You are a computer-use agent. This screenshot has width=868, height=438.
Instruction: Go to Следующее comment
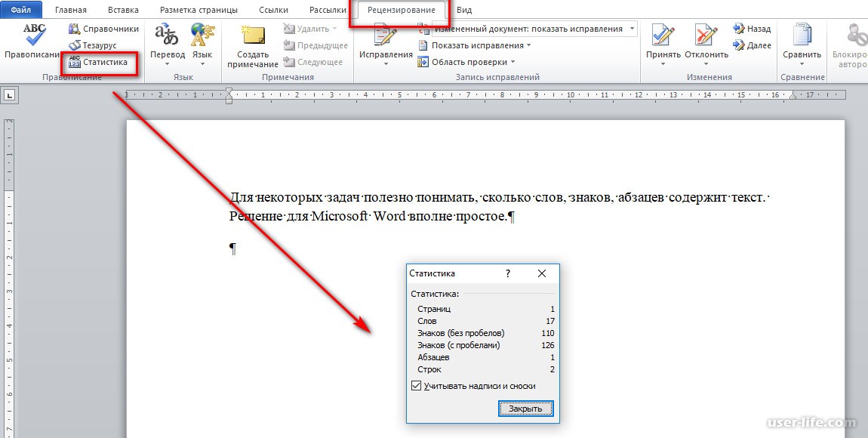313,62
